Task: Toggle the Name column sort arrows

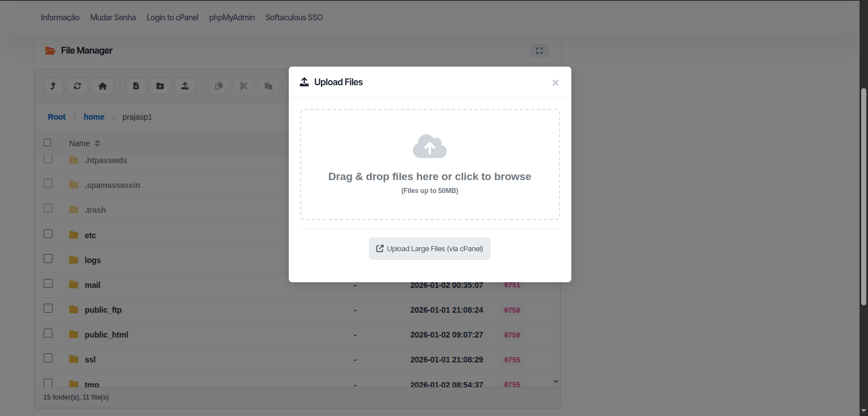Action: point(96,143)
